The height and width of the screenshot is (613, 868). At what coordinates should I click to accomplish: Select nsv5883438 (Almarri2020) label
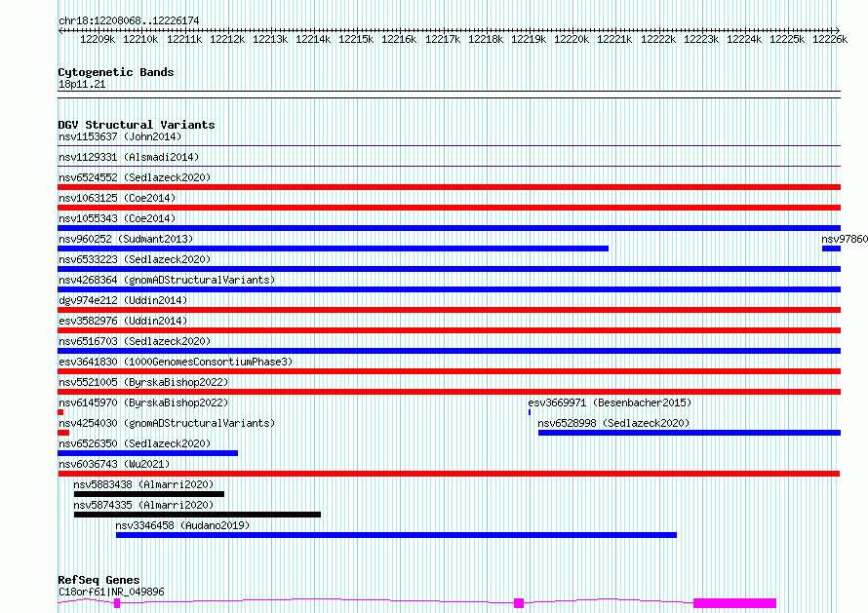click(x=143, y=484)
